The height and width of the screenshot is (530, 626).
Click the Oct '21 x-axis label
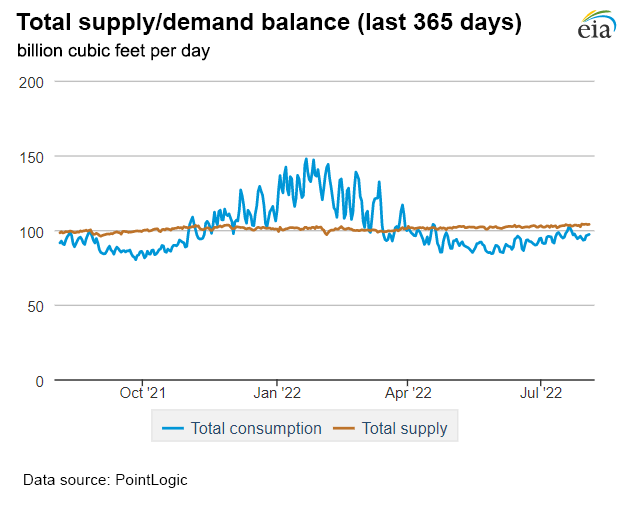143,393
